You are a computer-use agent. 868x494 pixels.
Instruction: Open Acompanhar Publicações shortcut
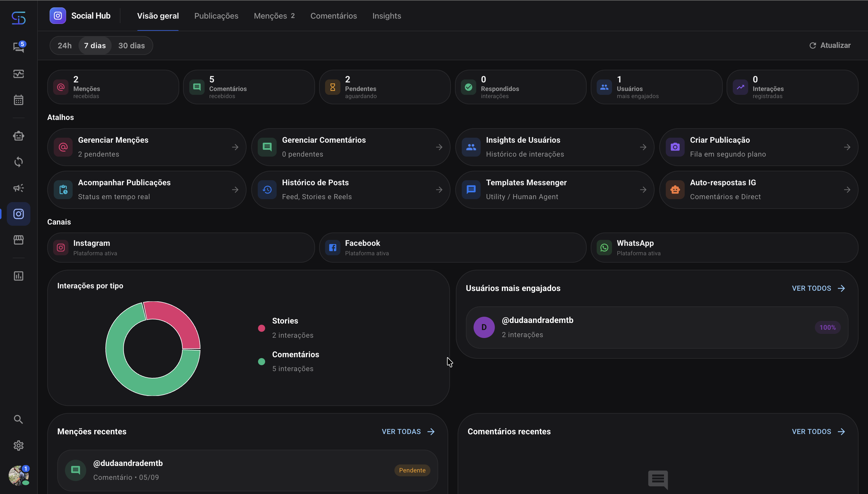[x=147, y=190]
